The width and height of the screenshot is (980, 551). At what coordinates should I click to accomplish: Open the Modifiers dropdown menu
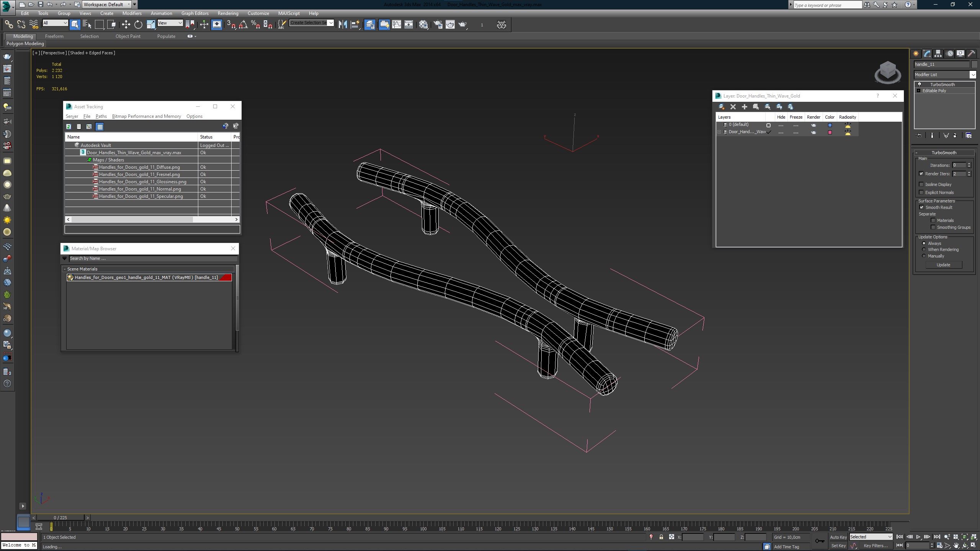point(132,13)
